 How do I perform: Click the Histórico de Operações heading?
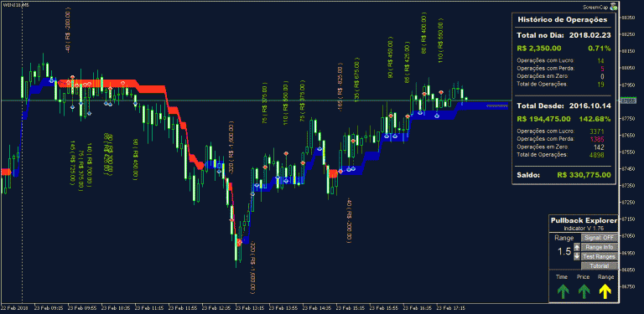(563, 19)
